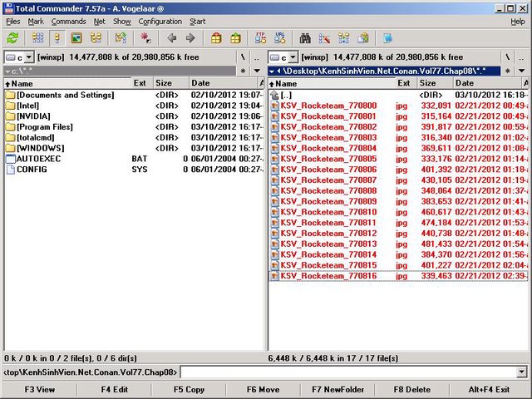The image size is (532, 399).
Task: Click the copy names to clipboard icon
Action: [x=363, y=38]
